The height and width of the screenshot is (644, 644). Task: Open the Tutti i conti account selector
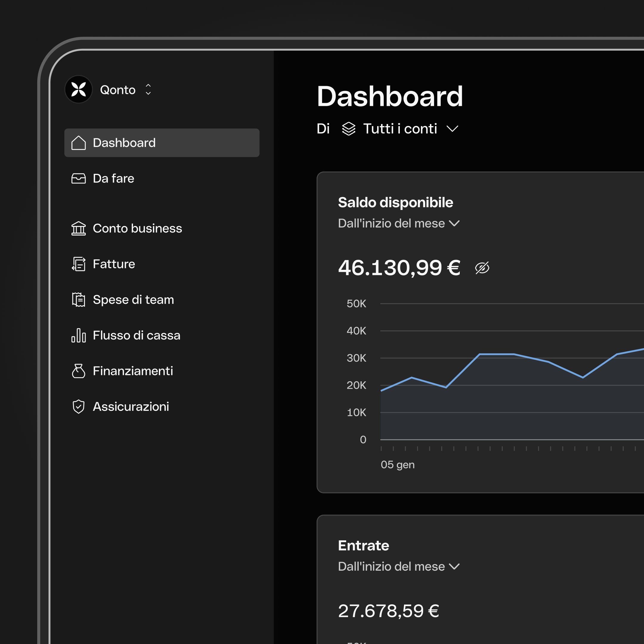(400, 129)
